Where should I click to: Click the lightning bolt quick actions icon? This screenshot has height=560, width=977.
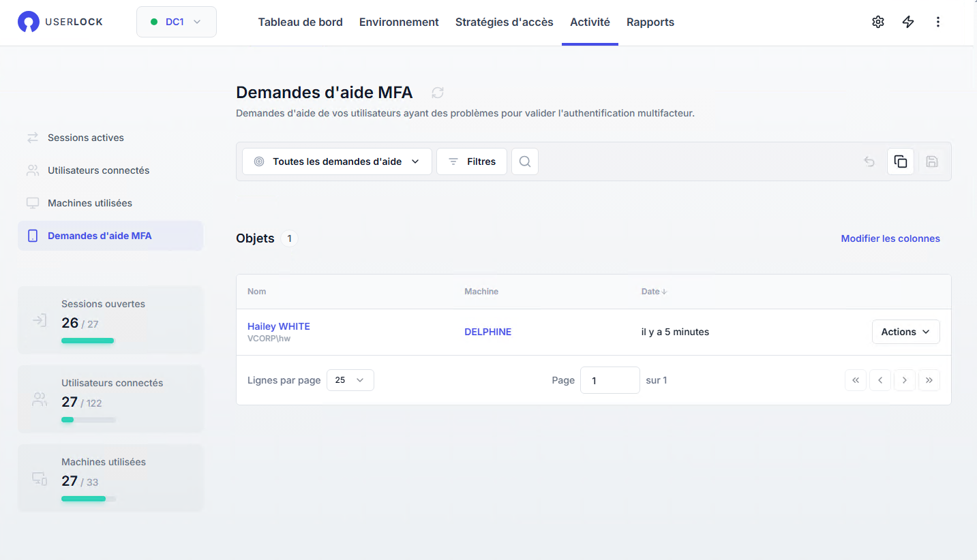pyautogui.click(x=908, y=22)
